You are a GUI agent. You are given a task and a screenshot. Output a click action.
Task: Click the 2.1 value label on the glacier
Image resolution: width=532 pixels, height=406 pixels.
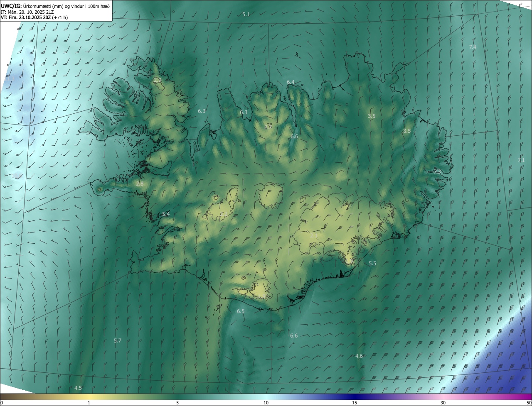[x=314, y=236]
